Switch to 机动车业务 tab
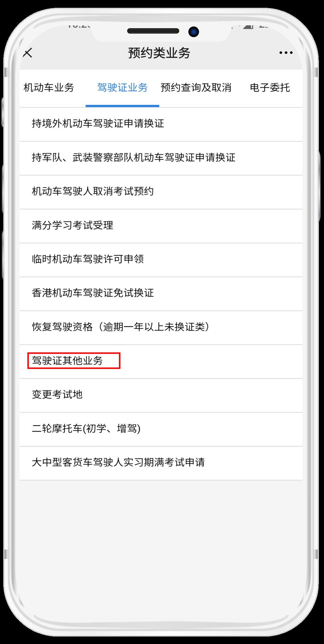This screenshot has width=324, height=644. tap(49, 88)
